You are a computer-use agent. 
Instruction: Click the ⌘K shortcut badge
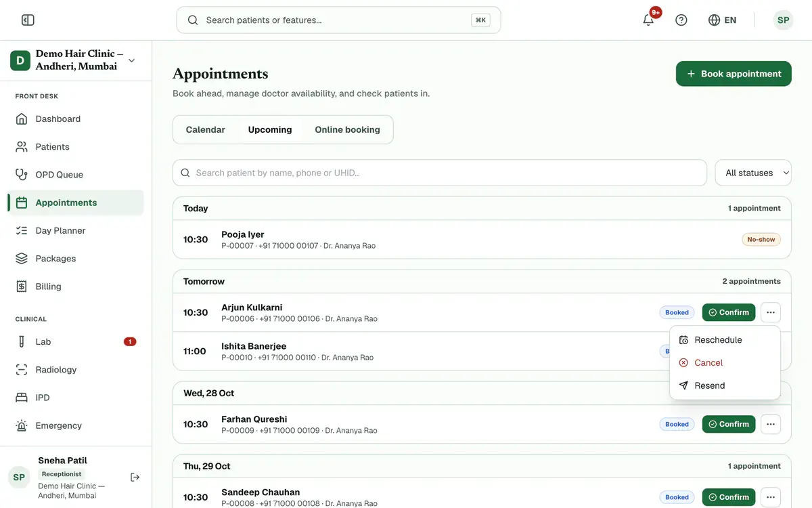[x=480, y=20]
